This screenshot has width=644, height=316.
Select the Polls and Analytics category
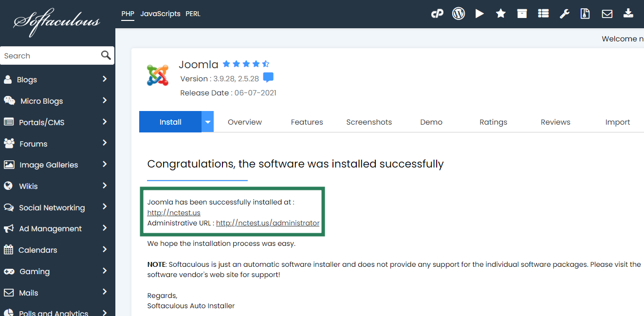(x=54, y=312)
